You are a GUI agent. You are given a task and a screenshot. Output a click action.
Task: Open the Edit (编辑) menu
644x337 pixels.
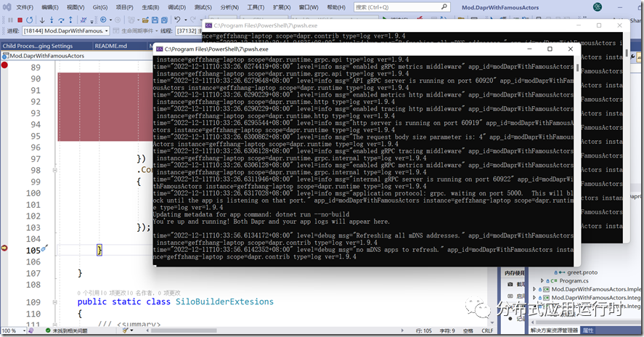point(50,7)
